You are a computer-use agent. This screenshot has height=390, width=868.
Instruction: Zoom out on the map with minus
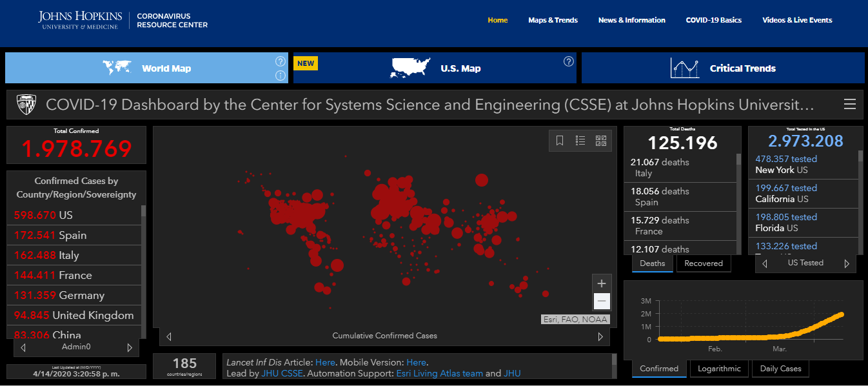[x=602, y=301]
